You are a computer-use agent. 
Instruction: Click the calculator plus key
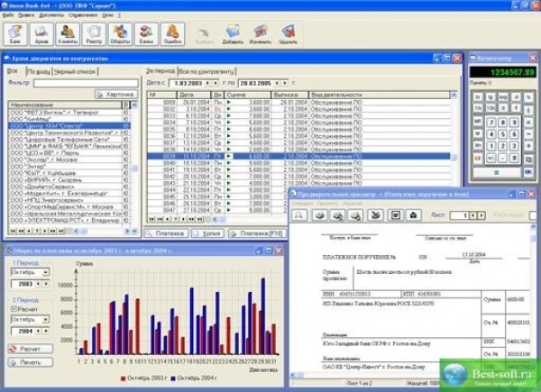pyautogui.click(x=528, y=145)
